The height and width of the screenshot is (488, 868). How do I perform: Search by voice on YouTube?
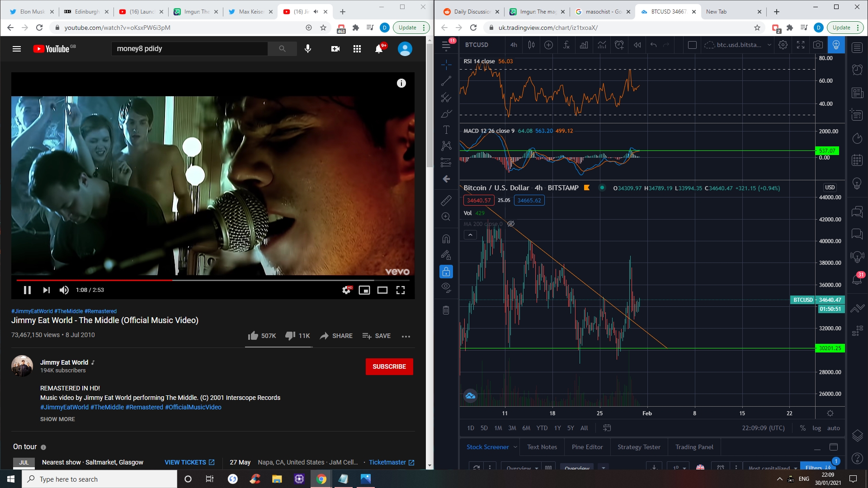click(x=308, y=49)
